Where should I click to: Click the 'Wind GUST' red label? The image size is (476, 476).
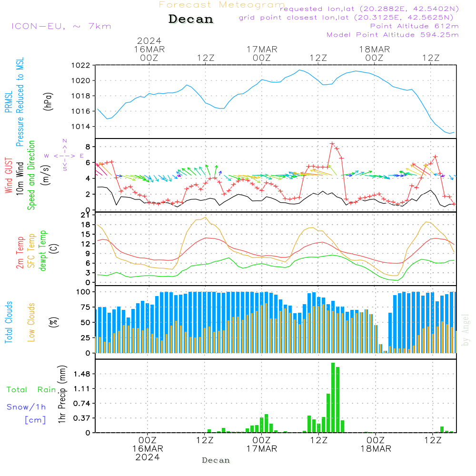9,175
